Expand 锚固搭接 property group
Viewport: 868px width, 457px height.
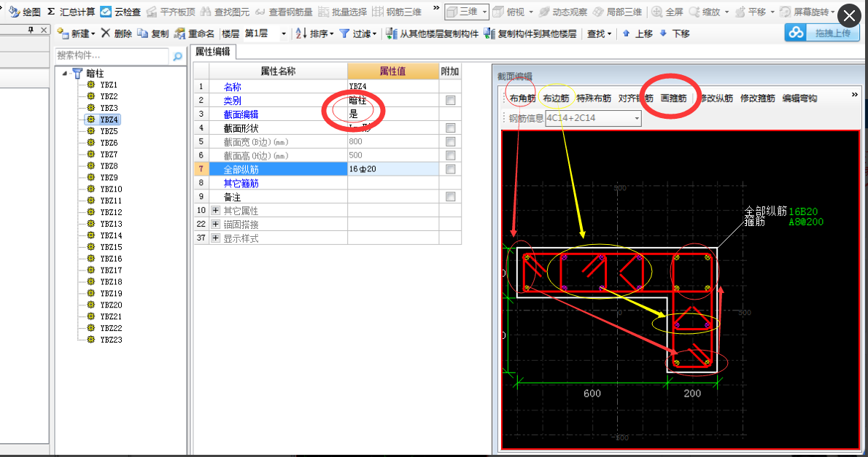coord(215,224)
